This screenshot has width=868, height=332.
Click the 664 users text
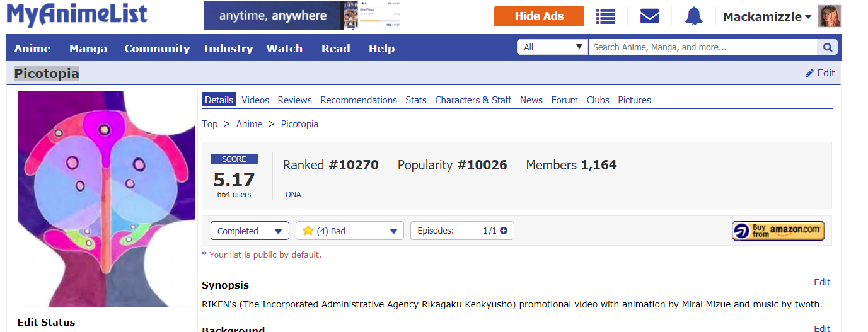click(x=234, y=195)
